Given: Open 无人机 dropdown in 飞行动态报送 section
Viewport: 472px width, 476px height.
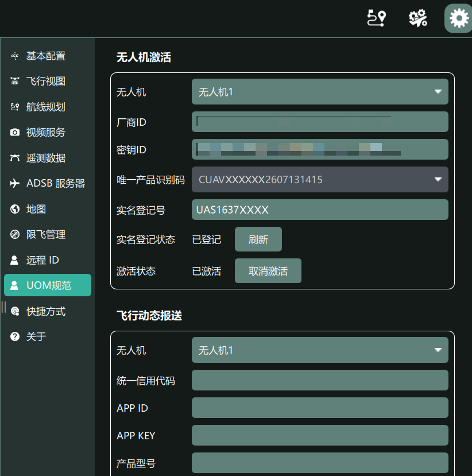Looking at the screenshot, I should [320, 350].
